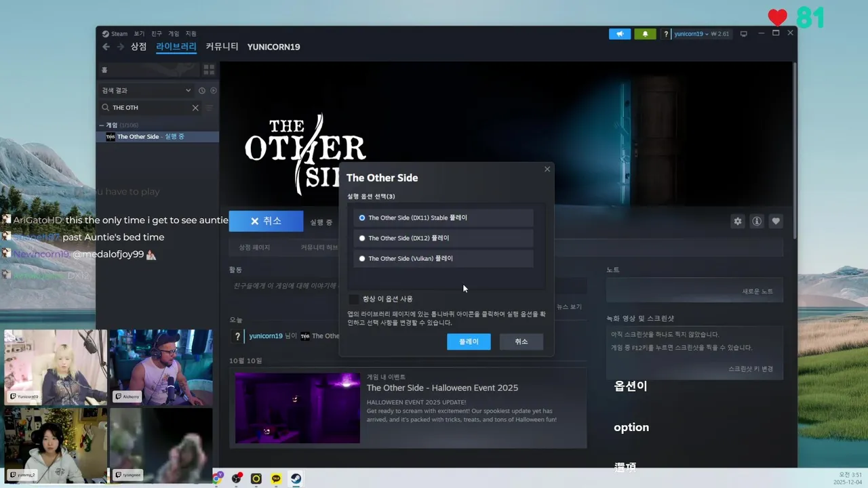868x488 pixels.
Task: Open game settings gear icon
Action: [x=738, y=221]
